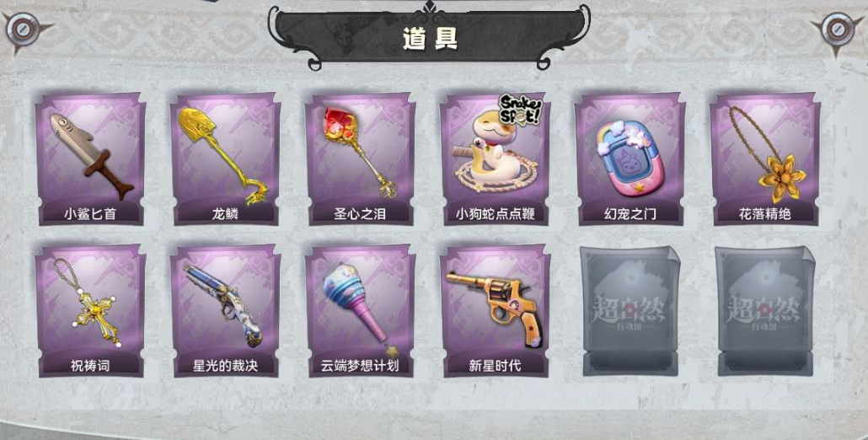Select the 龙鳞 golden shovel item

[225, 158]
